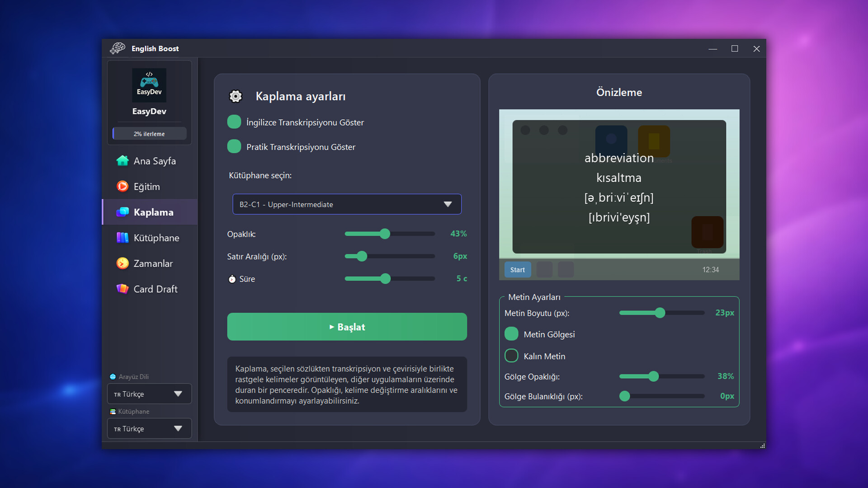
Task: Click the EasyDev profile avatar image
Action: coord(149,84)
